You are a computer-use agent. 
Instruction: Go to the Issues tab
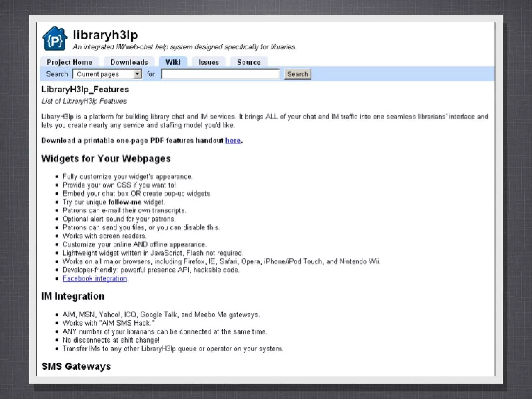[209, 62]
